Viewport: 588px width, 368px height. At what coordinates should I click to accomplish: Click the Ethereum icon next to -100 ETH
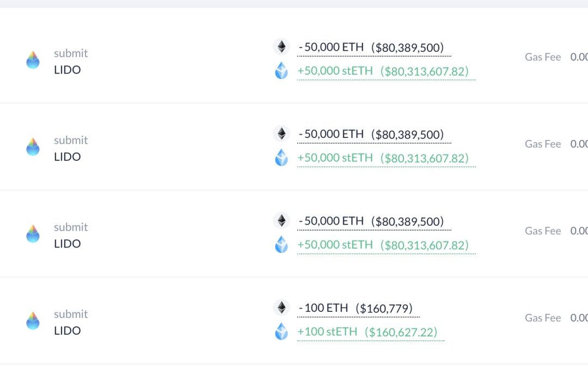[281, 307]
